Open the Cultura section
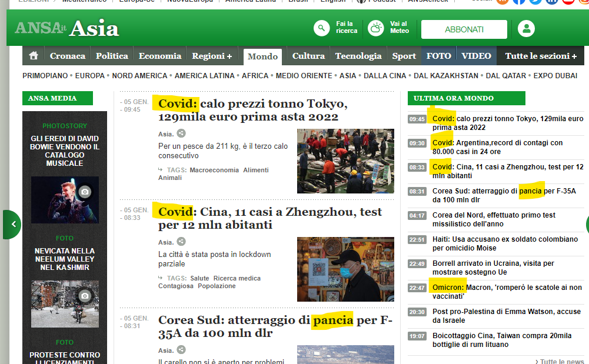The height and width of the screenshot is (364, 589). point(308,56)
